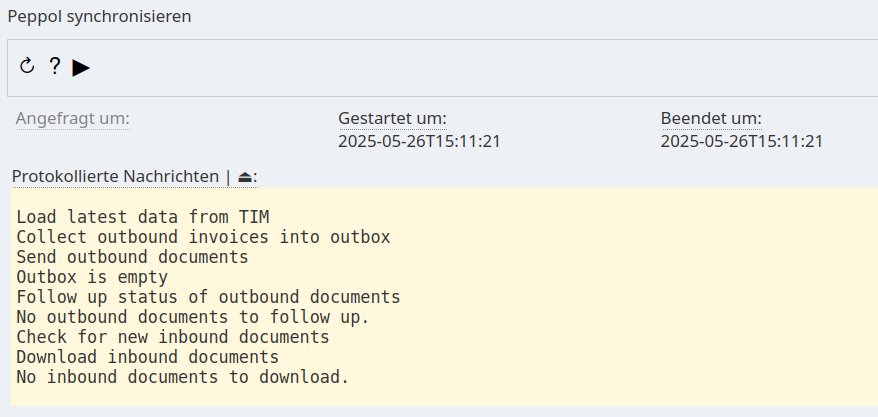Select the Beendet um timestamp value

click(742, 141)
